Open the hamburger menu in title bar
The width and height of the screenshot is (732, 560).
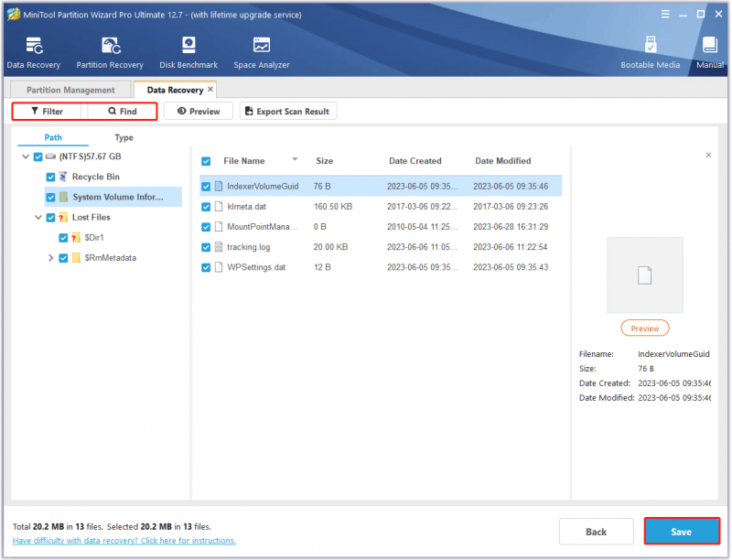pos(665,15)
